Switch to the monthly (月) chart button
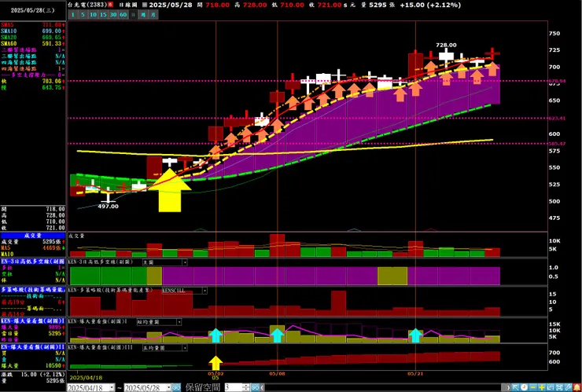The width and height of the screenshot is (582, 392). 153,15
